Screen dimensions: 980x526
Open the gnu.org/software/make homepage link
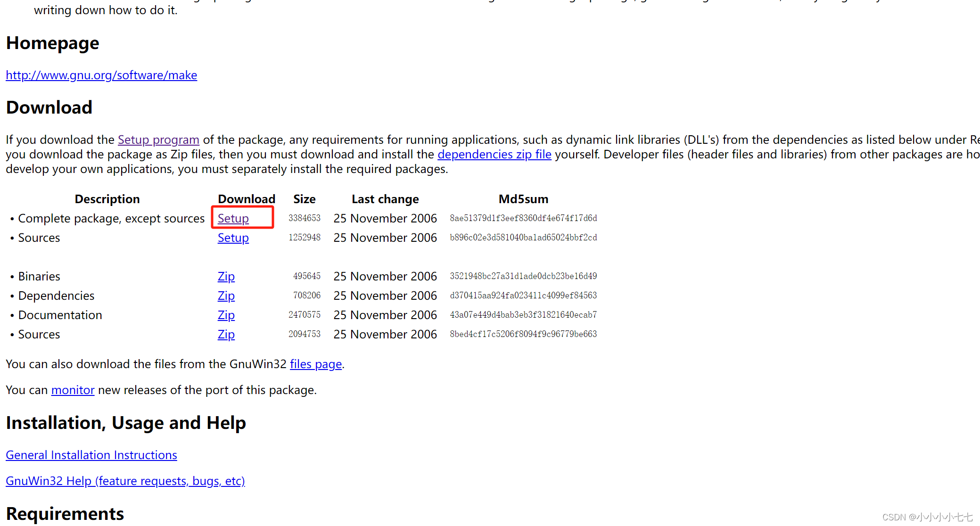(101, 75)
